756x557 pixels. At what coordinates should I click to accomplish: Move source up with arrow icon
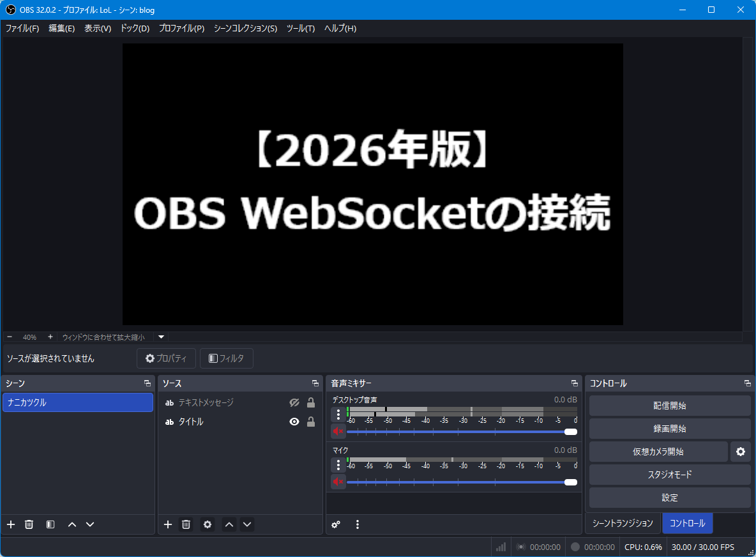coord(229,524)
